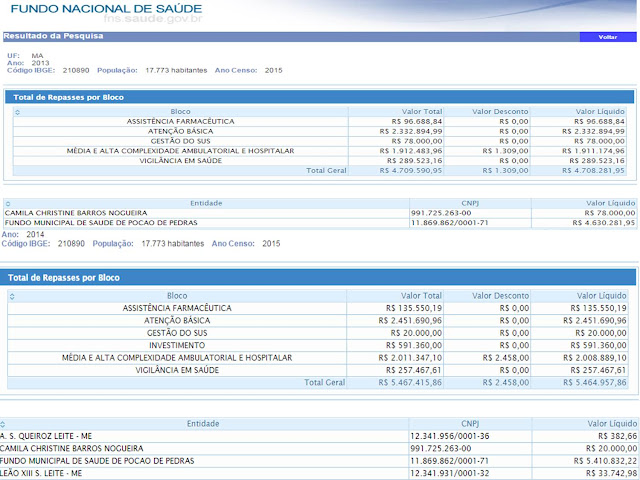
Task: Select GESTÃO DO SUS row with R$ 20.000,00
Action: click(x=318, y=333)
